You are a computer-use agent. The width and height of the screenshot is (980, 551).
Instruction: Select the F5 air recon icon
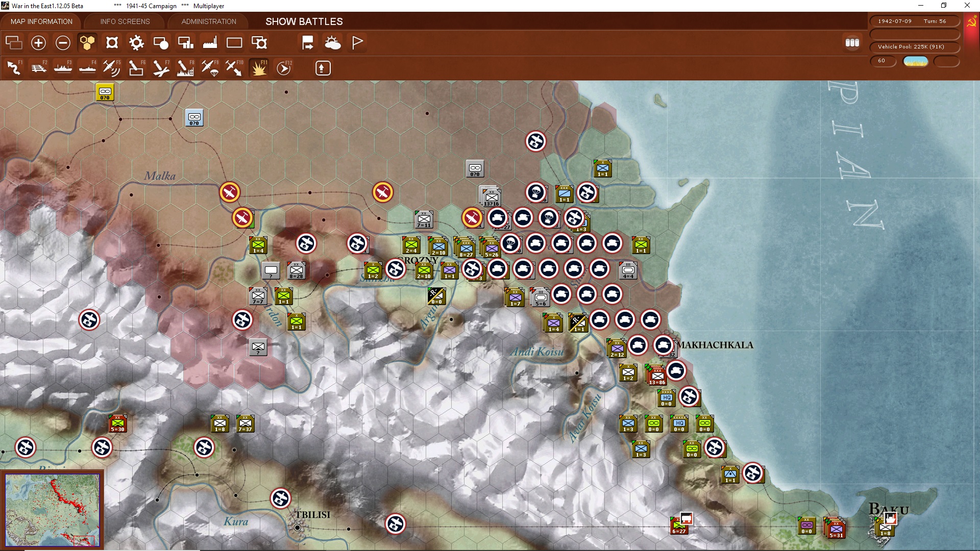point(112,68)
